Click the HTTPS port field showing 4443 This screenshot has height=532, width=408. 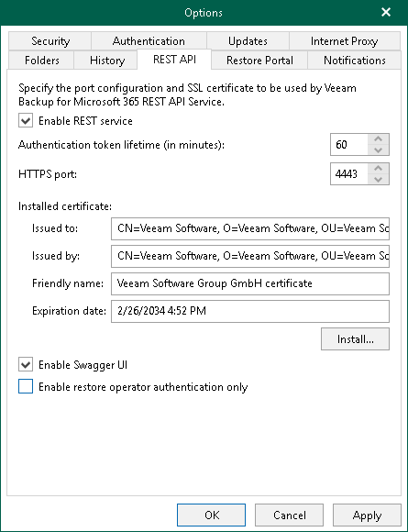[x=349, y=173]
